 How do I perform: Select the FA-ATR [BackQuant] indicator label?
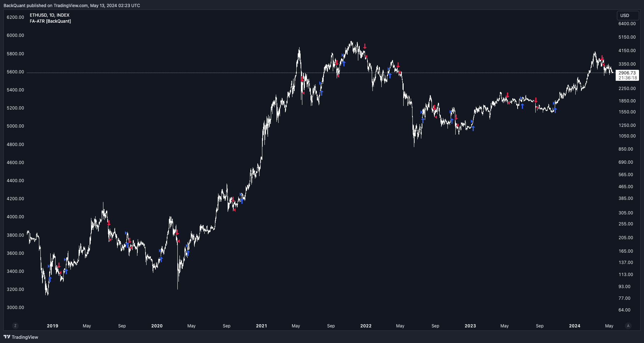(50, 21)
